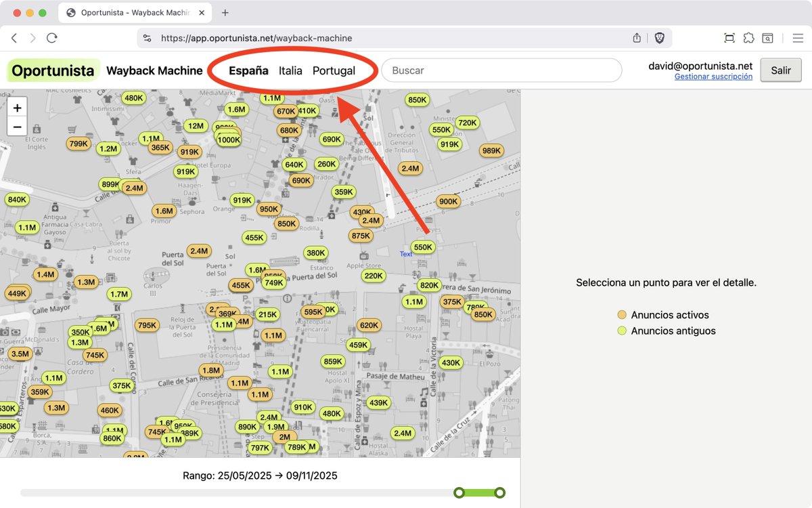Select the 620K map marker
The image size is (812, 508).
click(369, 325)
